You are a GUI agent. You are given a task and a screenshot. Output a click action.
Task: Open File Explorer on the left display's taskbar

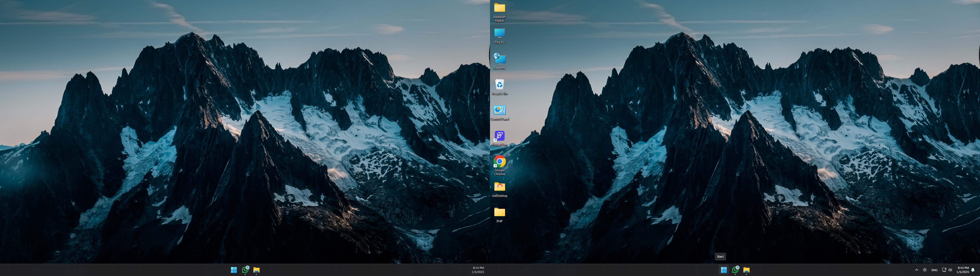click(256, 270)
